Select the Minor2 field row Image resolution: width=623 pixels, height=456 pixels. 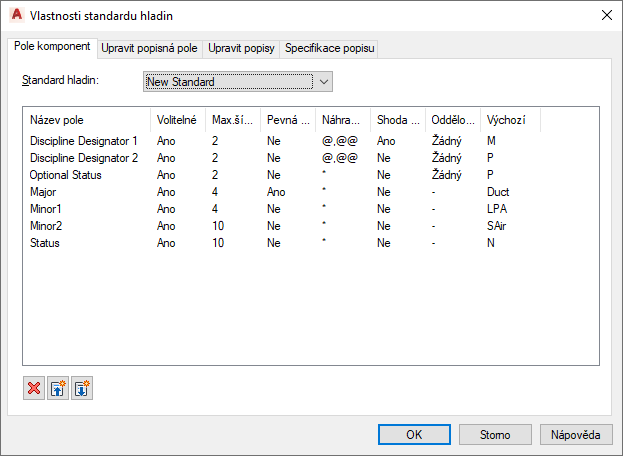[48, 225]
